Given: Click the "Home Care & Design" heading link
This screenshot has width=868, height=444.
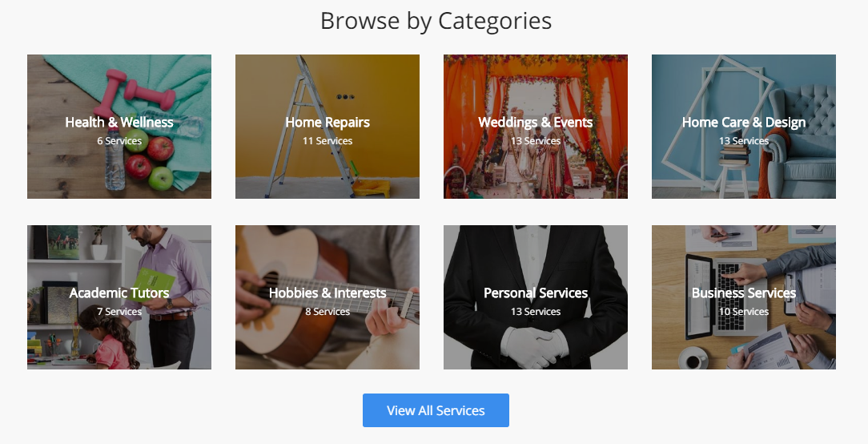Looking at the screenshot, I should (744, 123).
